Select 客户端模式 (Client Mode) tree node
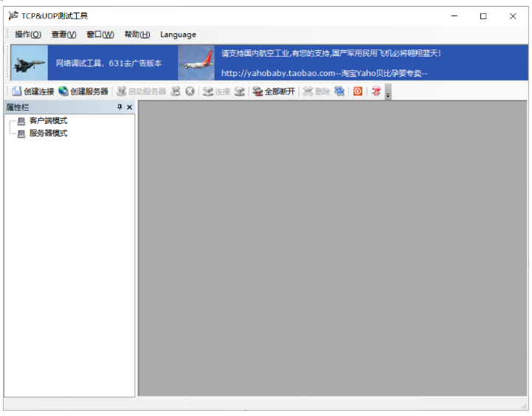532x416 pixels. tap(48, 121)
